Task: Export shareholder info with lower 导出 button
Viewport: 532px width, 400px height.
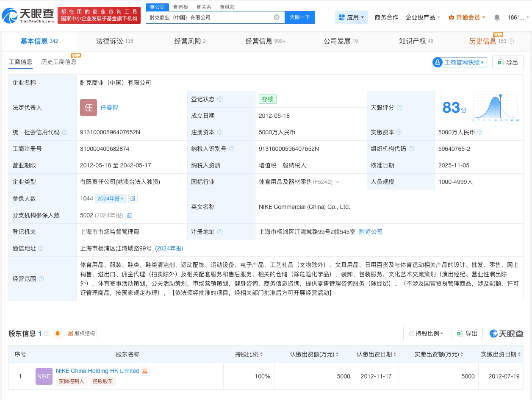Action: point(467,333)
